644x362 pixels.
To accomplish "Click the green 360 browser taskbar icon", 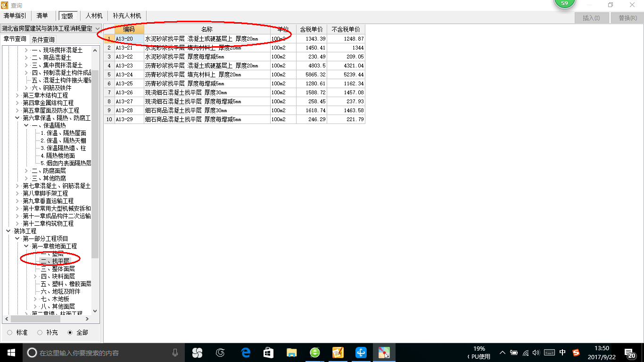I will pos(315,352).
